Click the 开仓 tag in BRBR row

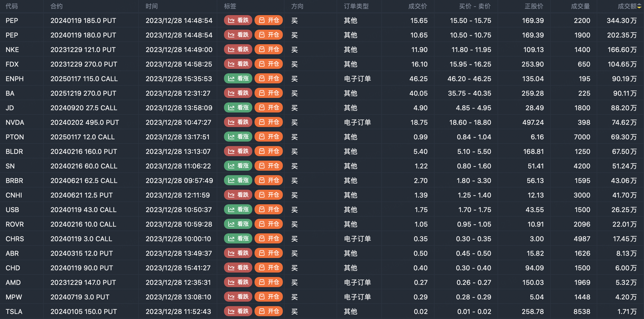[269, 180]
